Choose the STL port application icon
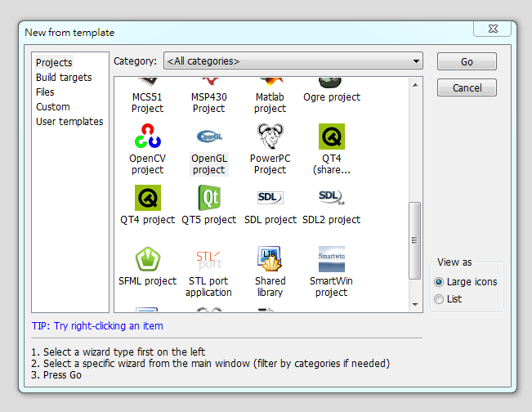The image size is (532, 412). pos(209,260)
